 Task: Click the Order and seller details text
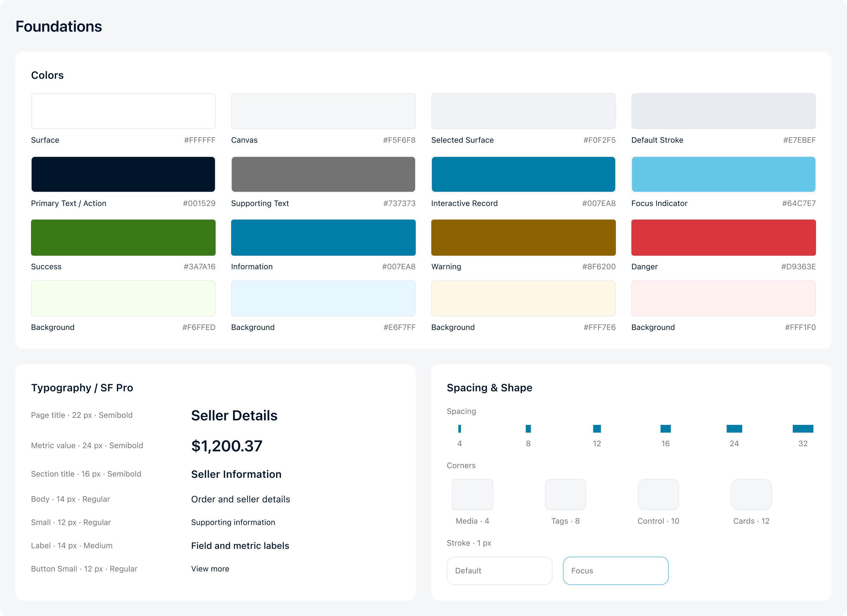(240, 499)
